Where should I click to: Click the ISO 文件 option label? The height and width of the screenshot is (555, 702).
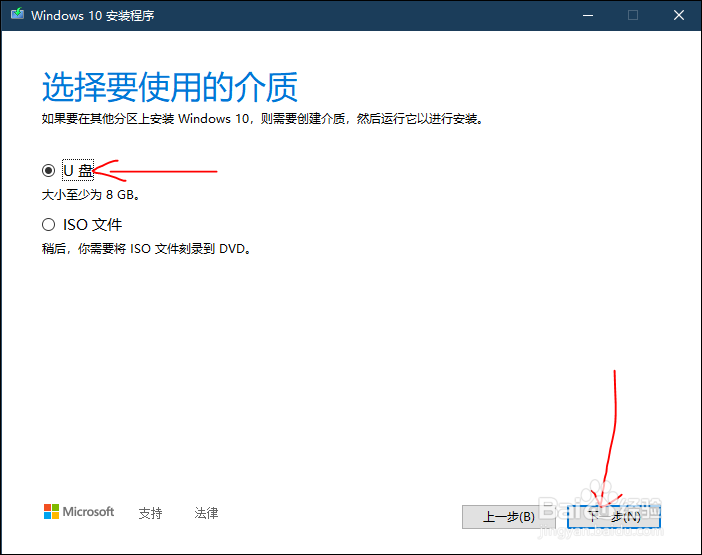coord(92,225)
